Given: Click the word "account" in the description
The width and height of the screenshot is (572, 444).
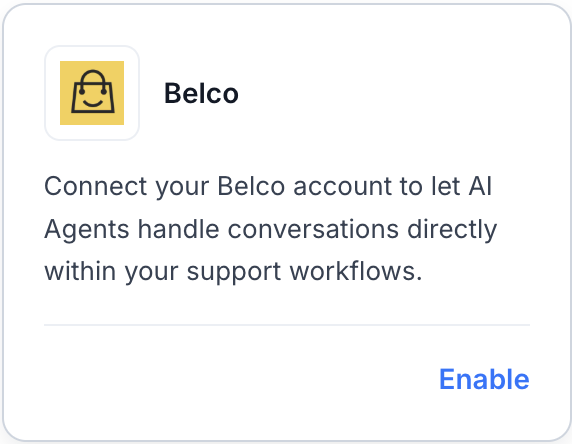Looking at the screenshot, I should (x=343, y=186).
